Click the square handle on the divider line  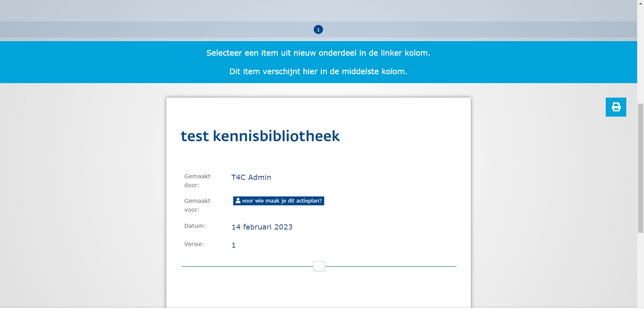coord(319,266)
